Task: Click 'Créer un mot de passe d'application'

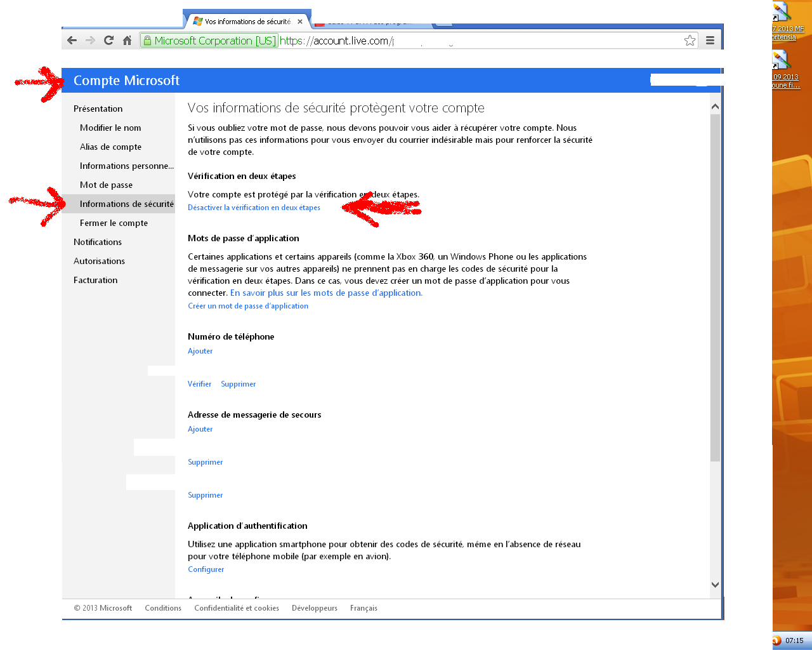Action: [248, 306]
